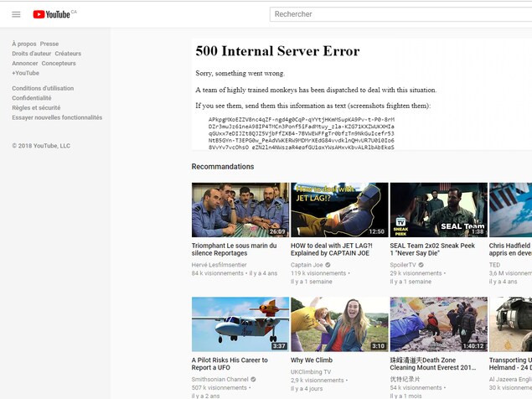Click title Death Zone Cleaning Mount Everest

(432, 364)
